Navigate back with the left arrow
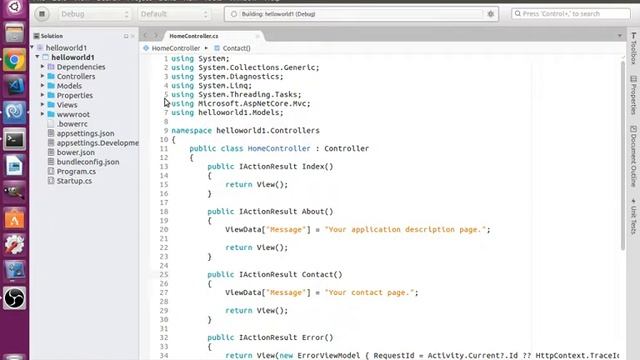The height and width of the screenshot is (360, 640). click(x=146, y=36)
